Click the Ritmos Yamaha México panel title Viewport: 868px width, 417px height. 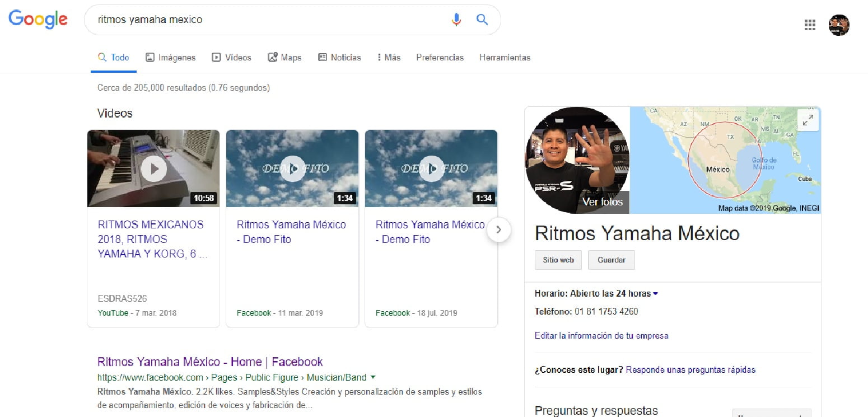tap(637, 233)
